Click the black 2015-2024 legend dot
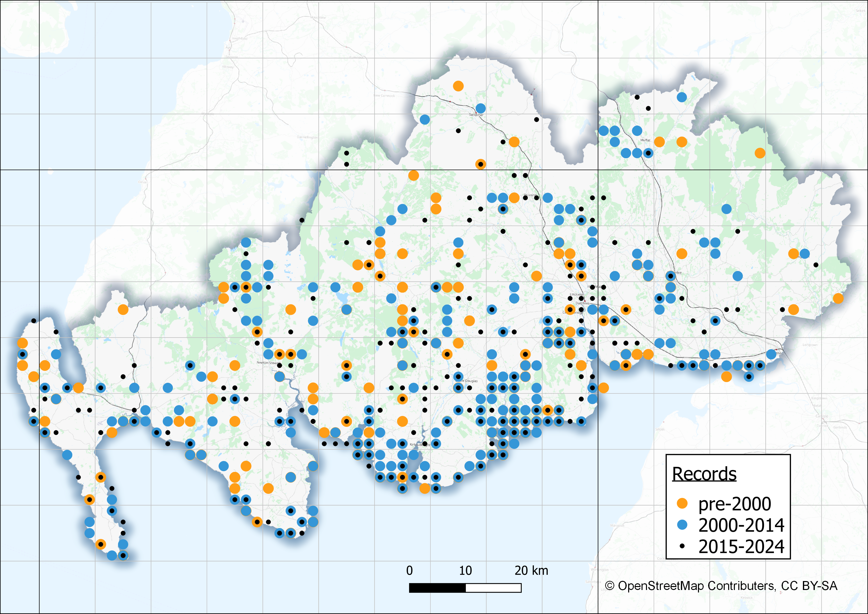Viewport: 868px width, 614px height. [x=682, y=546]
